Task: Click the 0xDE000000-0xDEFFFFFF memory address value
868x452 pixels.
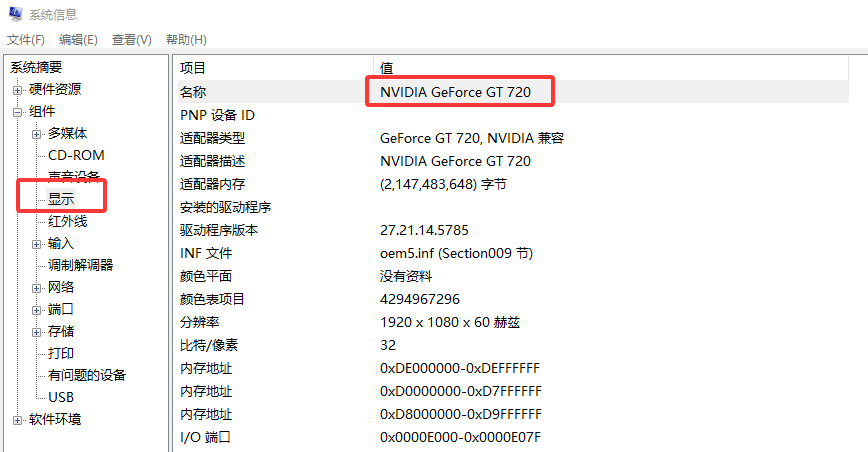Action: [459, 368]
